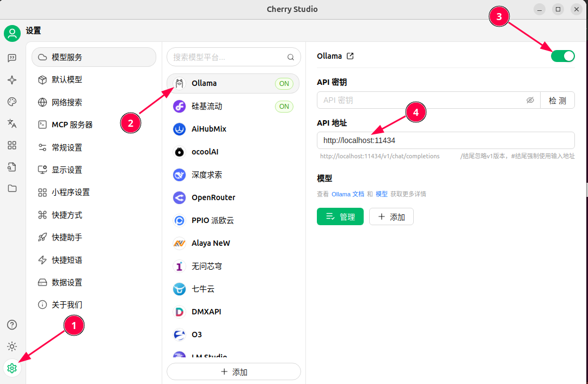The image size is (588, 384).
Task: Open 快捷短语 settings section
Action: (94, 260)
